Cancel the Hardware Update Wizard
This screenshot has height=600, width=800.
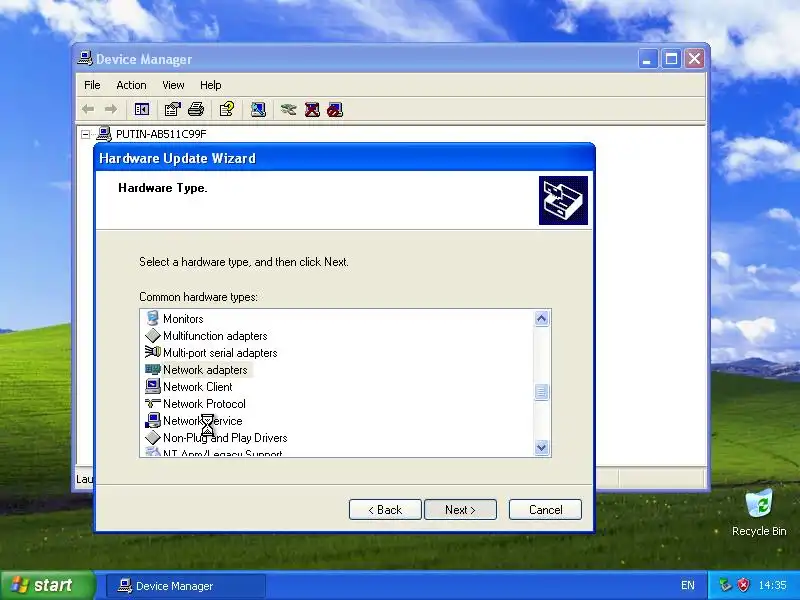(545, 510)
